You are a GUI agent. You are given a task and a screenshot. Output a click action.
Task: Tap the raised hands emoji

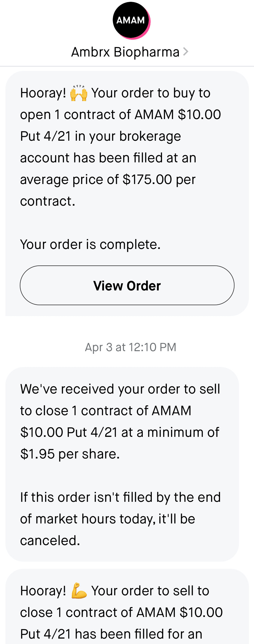click(x=78, y=93)
